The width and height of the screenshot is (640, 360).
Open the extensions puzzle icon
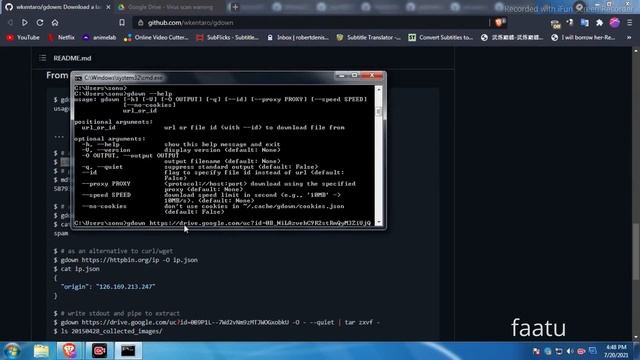[599, 23]
